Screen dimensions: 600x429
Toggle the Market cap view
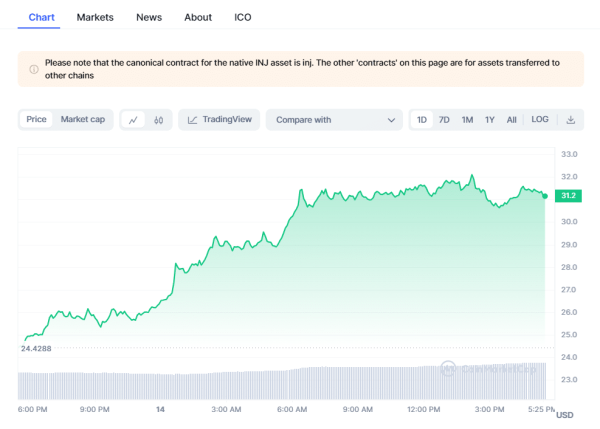82,120
